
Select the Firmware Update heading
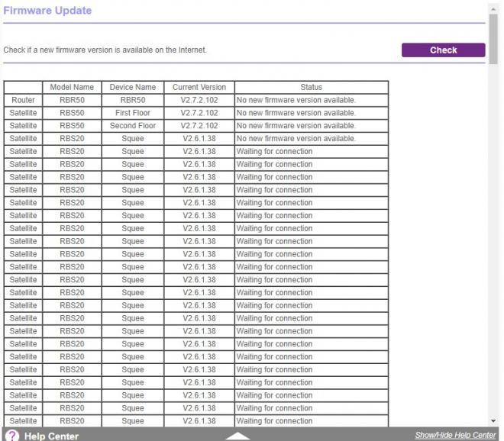click(47, 11)
